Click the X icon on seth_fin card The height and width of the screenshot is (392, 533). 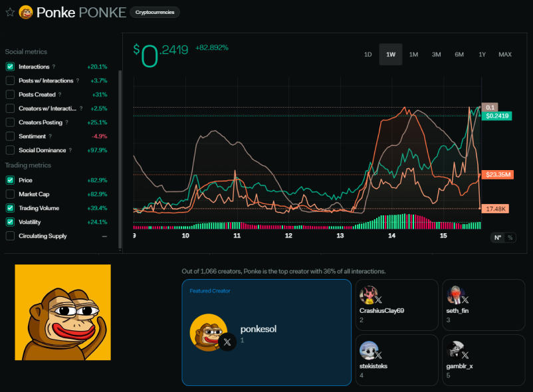[465, 300]
